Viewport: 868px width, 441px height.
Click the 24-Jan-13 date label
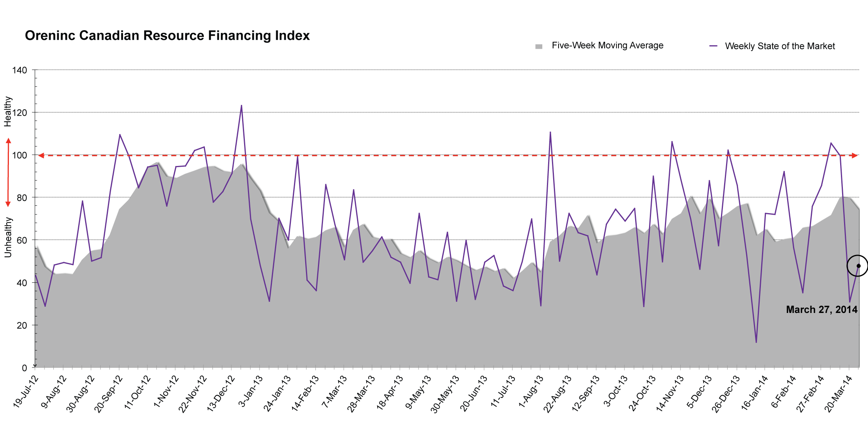277,393
